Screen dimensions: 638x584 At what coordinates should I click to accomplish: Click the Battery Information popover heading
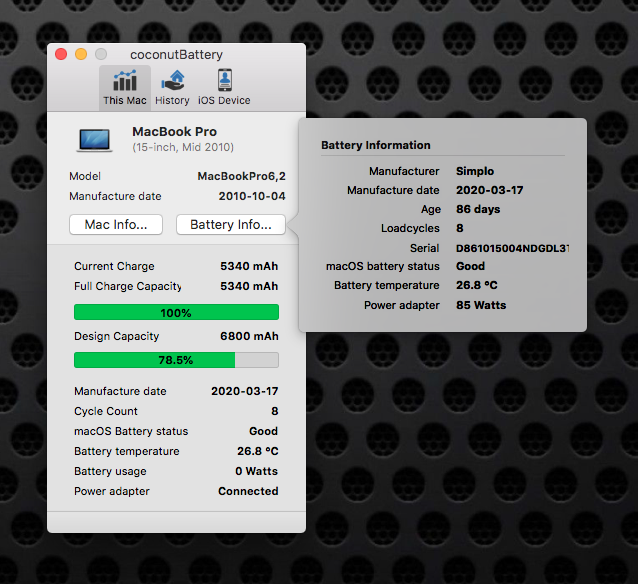pos(376,145)
